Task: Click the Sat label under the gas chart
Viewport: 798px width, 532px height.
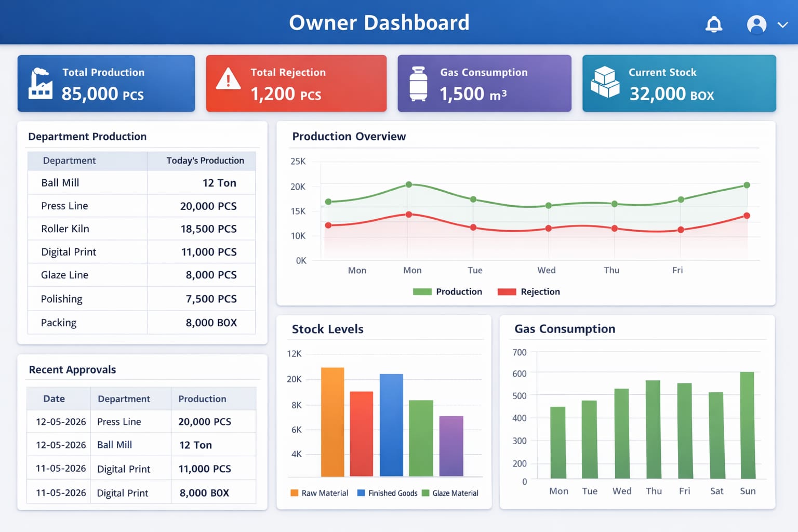Action: (x=716, y=491)
